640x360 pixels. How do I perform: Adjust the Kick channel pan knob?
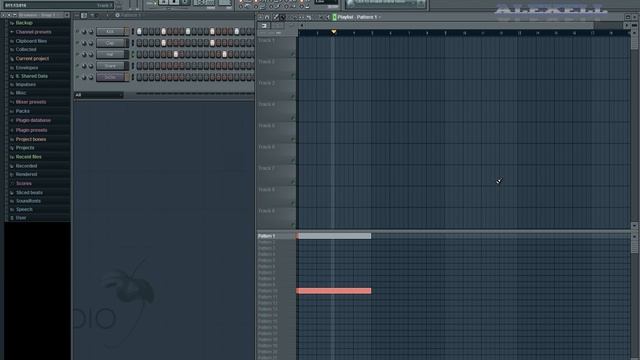coord(84,31)
